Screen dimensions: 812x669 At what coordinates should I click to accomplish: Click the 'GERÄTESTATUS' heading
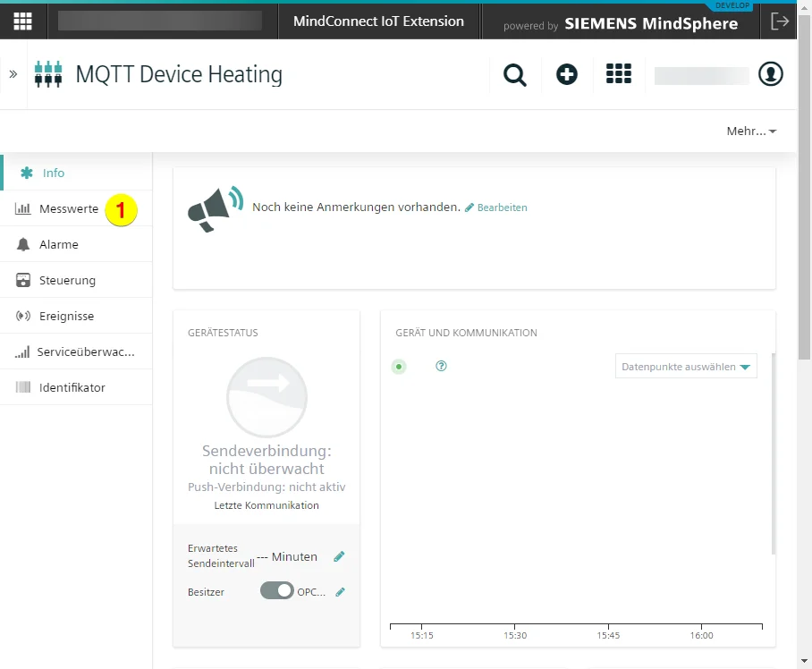(223, 333)
